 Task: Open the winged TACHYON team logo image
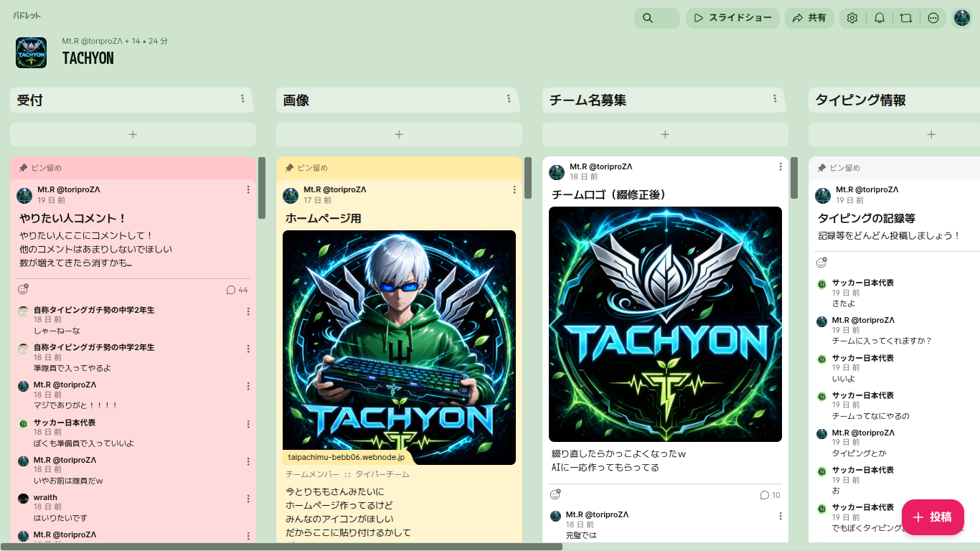click(x=665, y=324)
